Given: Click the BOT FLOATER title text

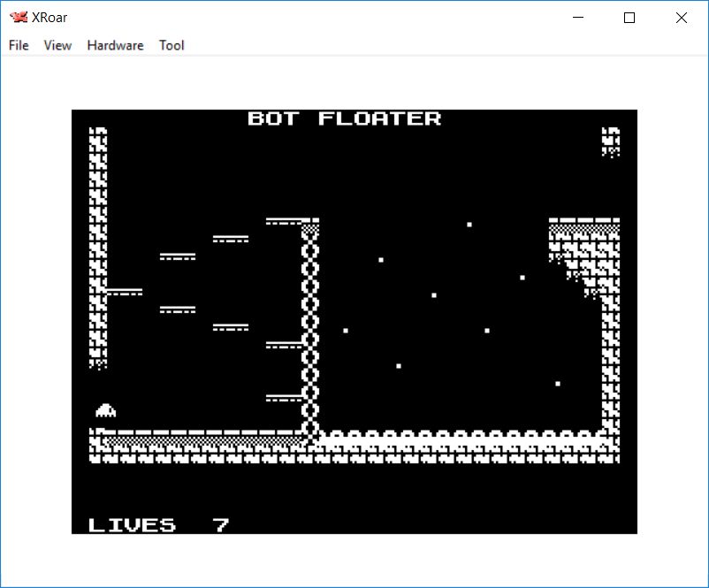Looking at the screenshot, I should [x=344, y=118].
